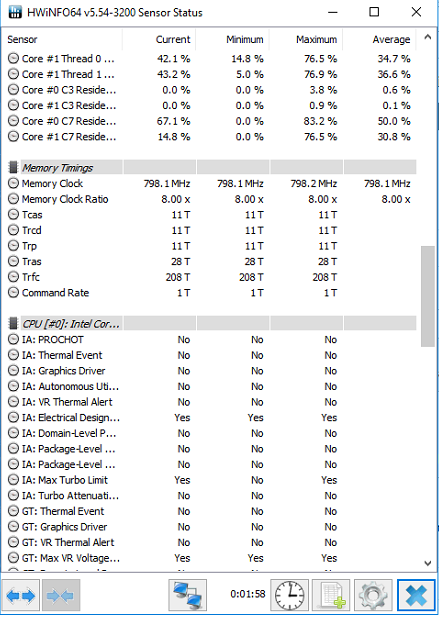This screenshot has height=617, width=439.
Task: Open the network remote monitoring icon
Action: [x=188, y=595]
